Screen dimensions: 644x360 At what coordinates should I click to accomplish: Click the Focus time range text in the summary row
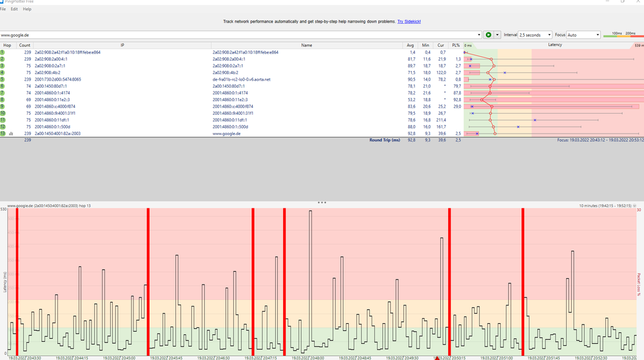click(600, 140)
